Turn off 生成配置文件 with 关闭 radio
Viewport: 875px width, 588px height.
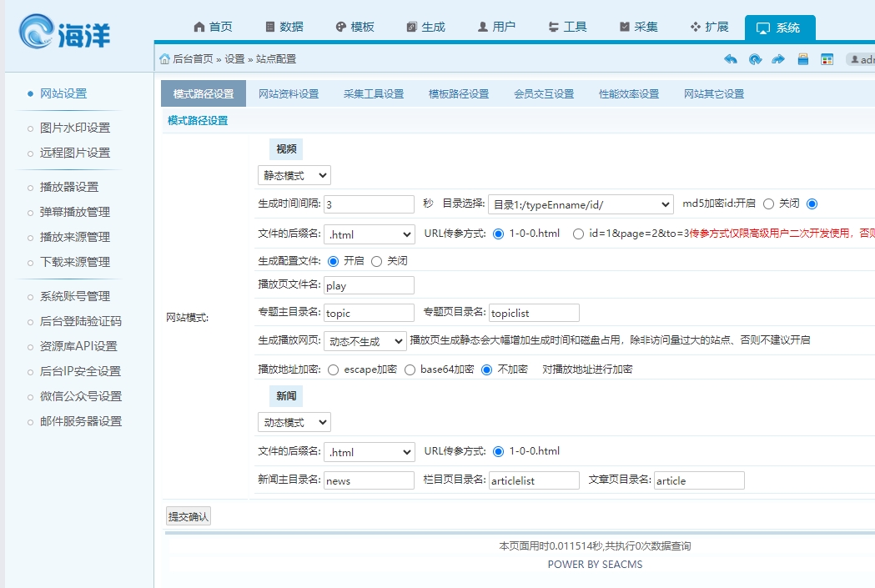[x=377, y=261]
